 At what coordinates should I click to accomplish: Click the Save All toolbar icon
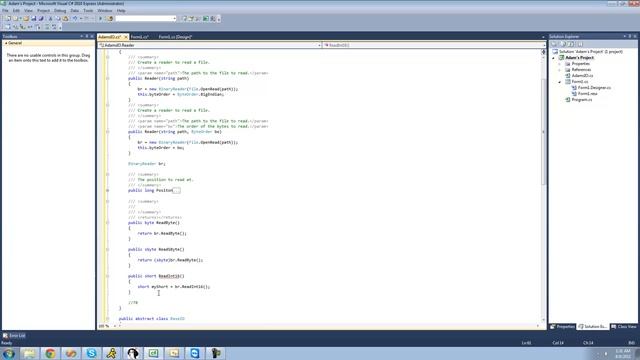41,18
